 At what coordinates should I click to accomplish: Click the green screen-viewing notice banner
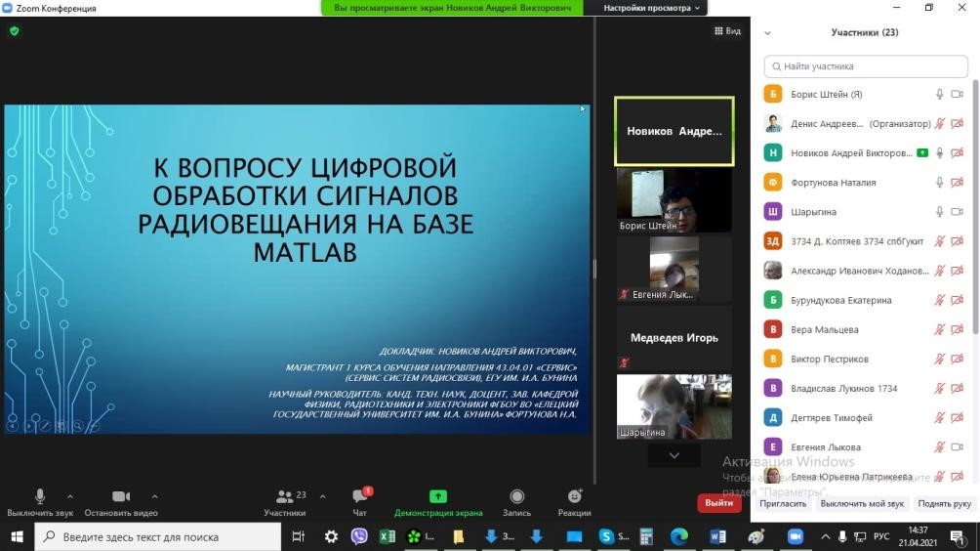coord(452,8)
